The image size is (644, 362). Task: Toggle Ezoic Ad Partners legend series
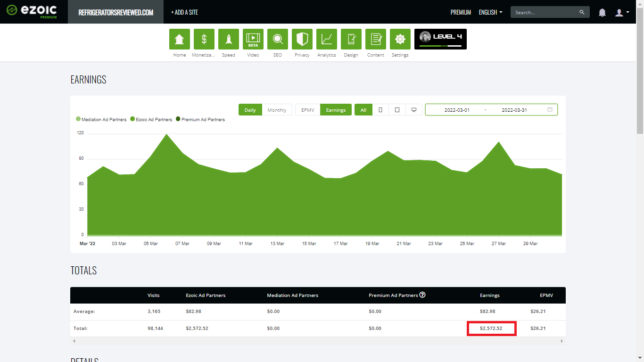[x=151, y=119]
